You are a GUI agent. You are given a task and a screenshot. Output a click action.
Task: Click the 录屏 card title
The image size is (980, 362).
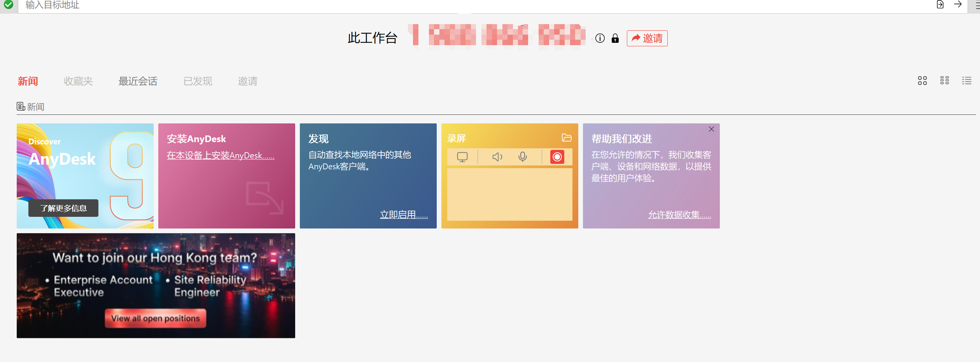tap(457, 139)
